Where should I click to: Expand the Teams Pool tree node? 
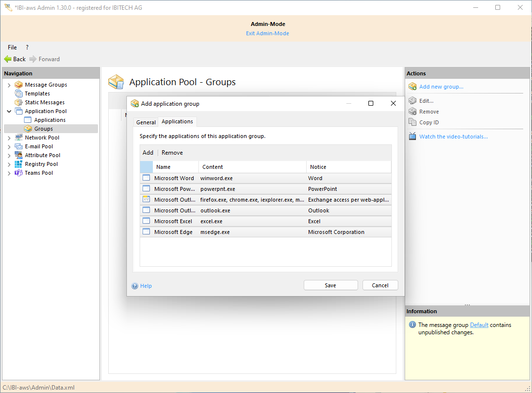tap(9, 173)
